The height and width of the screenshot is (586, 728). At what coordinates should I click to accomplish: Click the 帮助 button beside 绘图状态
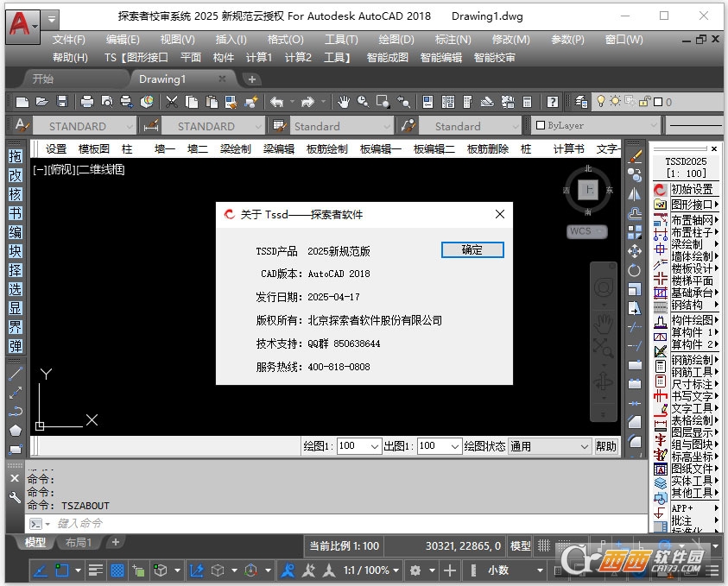tap(606, 446)
